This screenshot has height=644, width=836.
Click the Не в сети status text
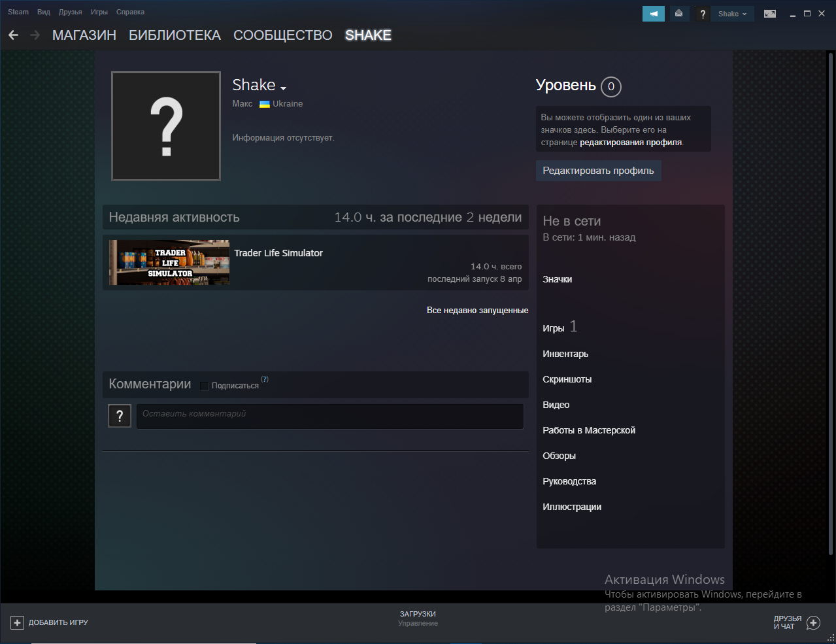pyautogui.click(x=572, y=221)
